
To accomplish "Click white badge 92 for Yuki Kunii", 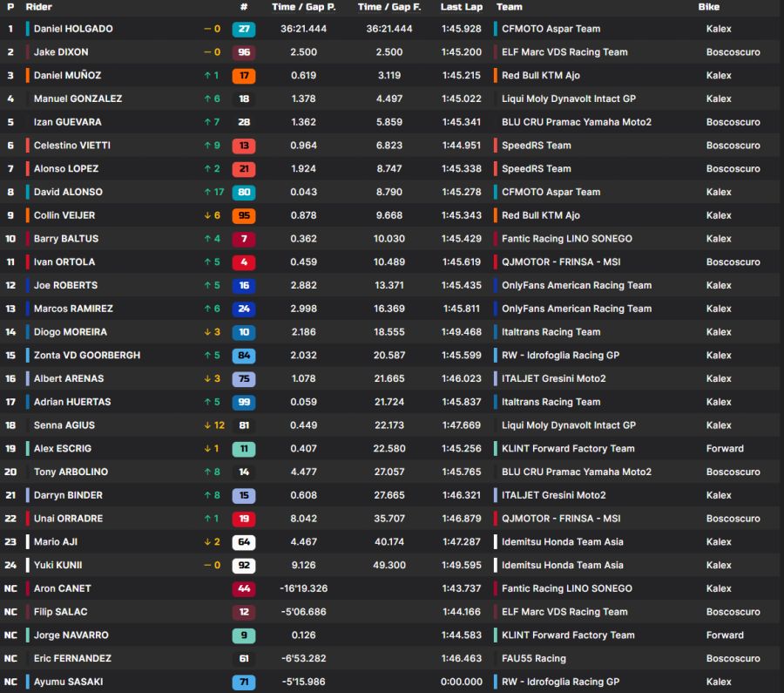I will point(244,566).
